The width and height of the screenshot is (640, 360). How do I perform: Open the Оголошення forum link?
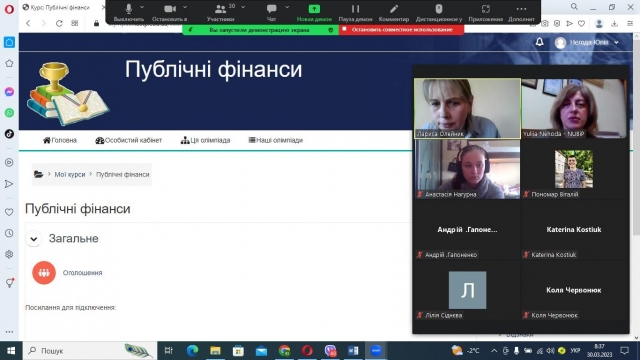[x=82, y=273]
